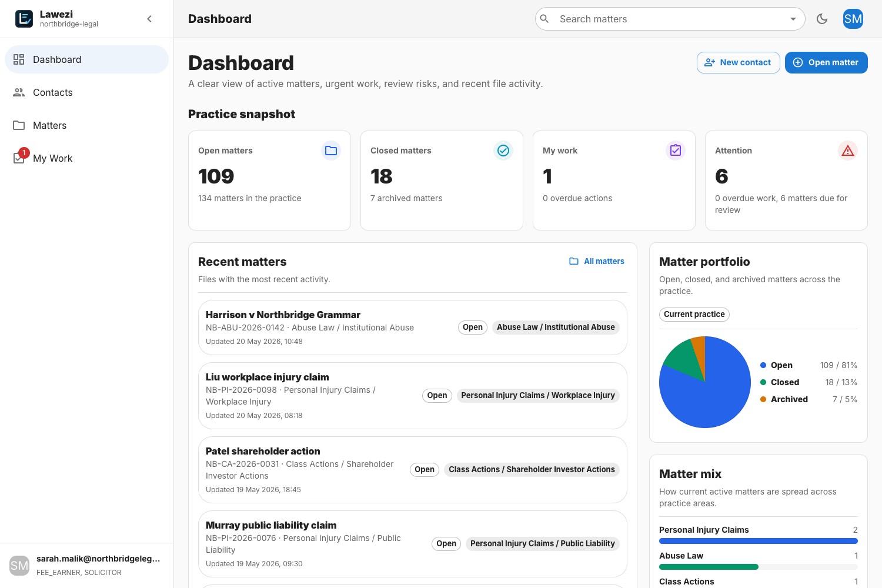Toggle dark mode with the moon icon
Viewport: 882px width, 588px height.
(822, 19)
